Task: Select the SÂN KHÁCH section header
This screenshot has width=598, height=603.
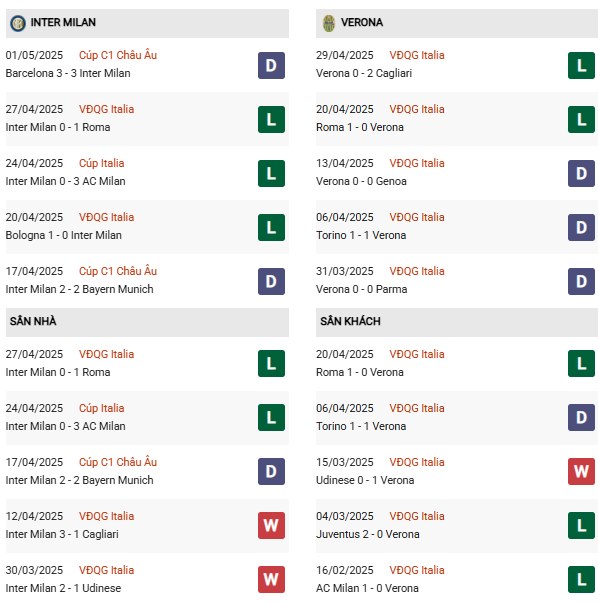Action: [x=457, y=322]
